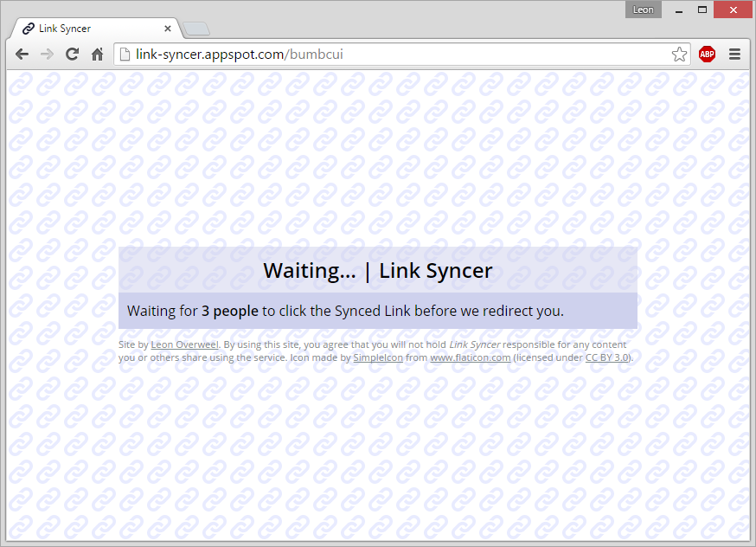This screenshot has height=547, width=756.
Task: Maximize the browser window
Action: (x=702, y=10)
